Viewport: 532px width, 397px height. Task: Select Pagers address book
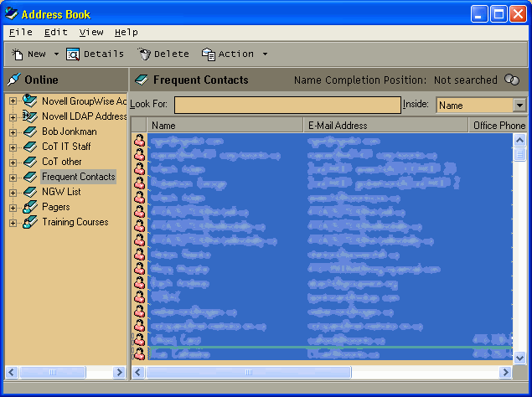tap(56, 207)
